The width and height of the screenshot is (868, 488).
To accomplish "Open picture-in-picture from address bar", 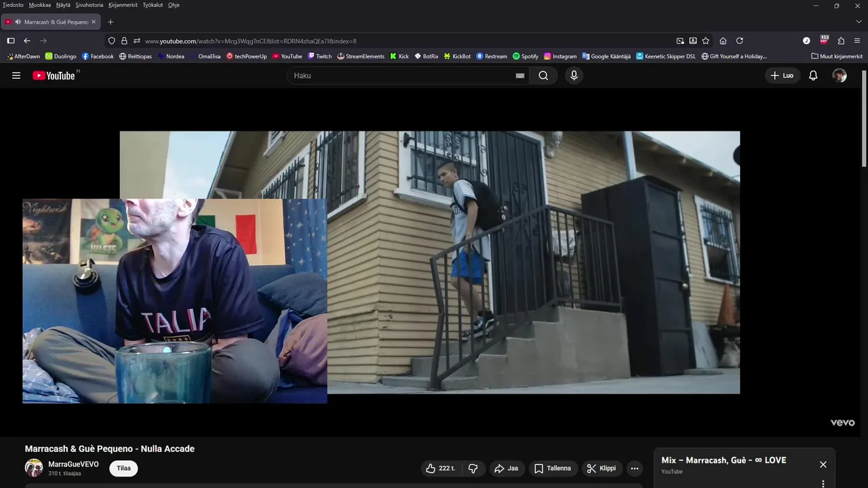I will coord(680,41).
